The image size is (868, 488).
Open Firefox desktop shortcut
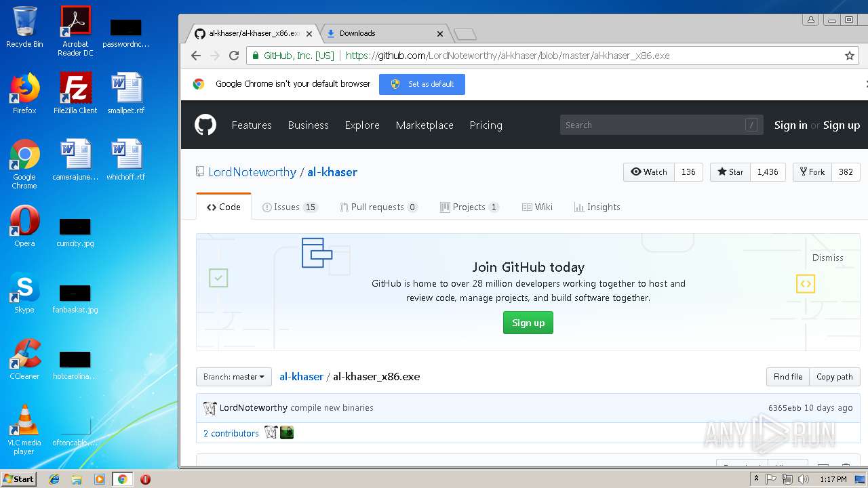coord(24,94)
